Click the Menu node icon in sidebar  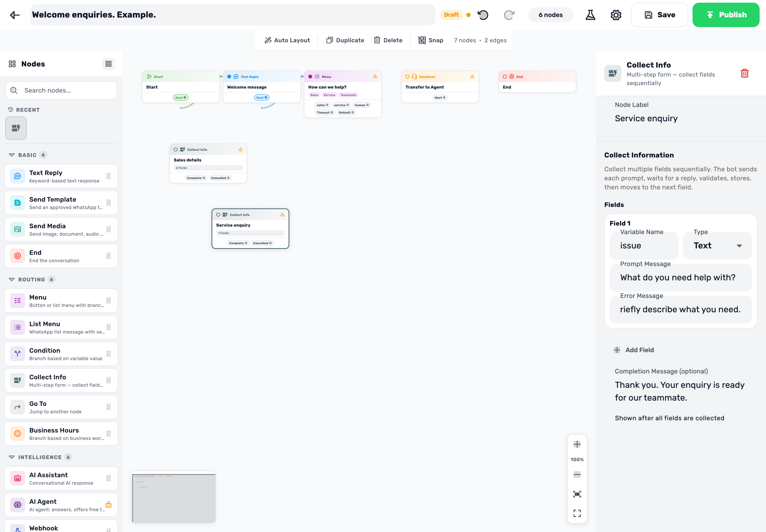pos(18,300)
